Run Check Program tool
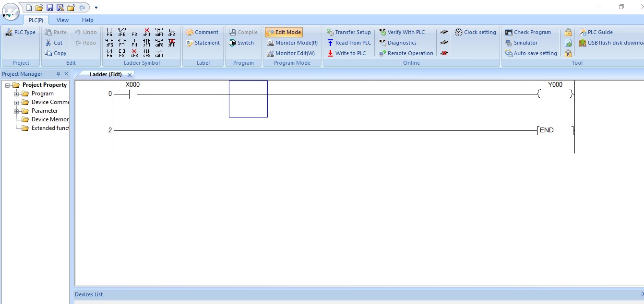Viewport: 644px width, 304px height. 528,32
